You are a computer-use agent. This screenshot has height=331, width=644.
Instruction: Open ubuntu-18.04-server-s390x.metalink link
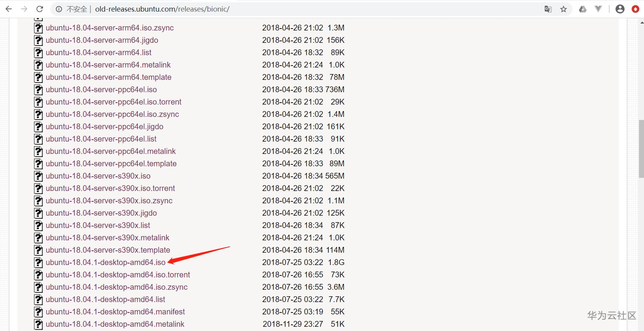point(107,238)
